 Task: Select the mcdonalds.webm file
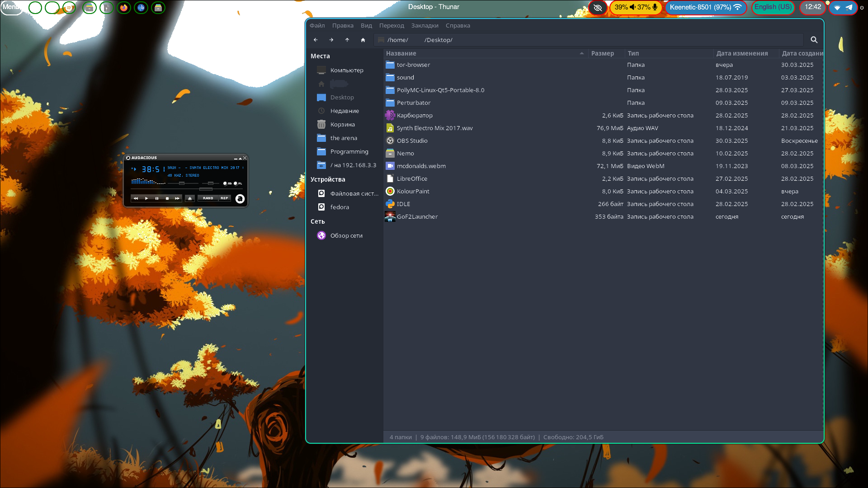tap(421, 166)
